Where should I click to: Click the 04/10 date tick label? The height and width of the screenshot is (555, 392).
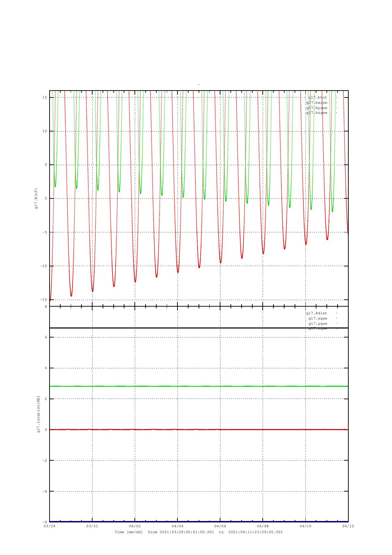tap(305, 526)
